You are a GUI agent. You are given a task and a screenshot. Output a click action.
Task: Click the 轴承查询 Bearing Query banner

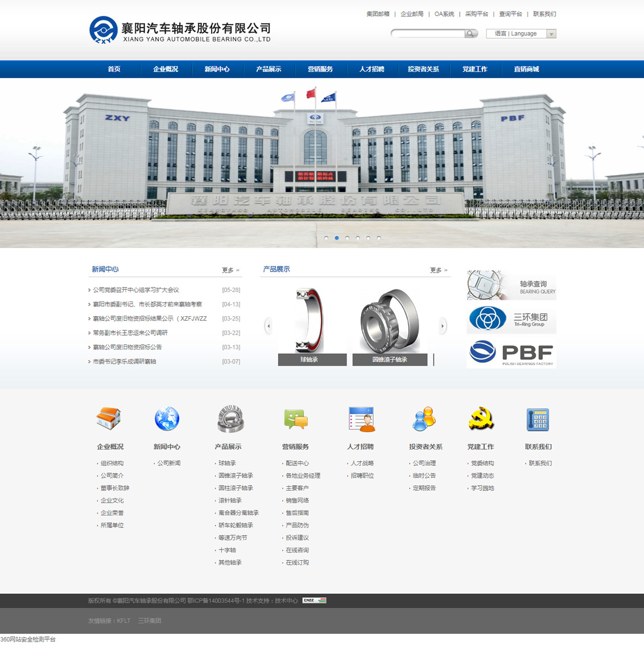coord(511,286)
